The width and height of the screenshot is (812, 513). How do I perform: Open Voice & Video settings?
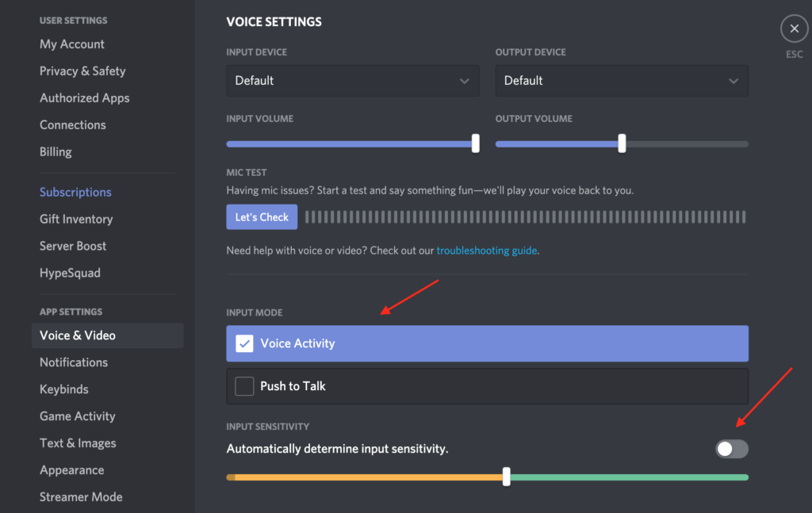(x=76, y=335)
